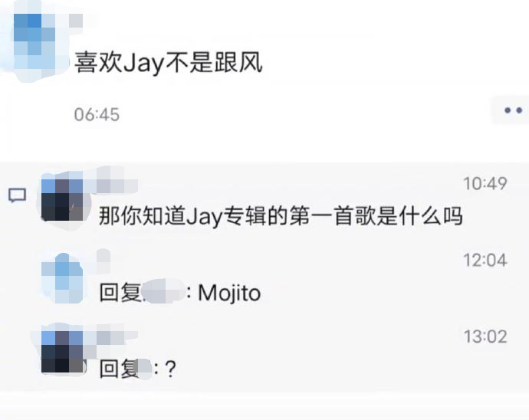This screenshot has width=529, height=420.
Task: Select the question mark reply text
Action: 171,369
